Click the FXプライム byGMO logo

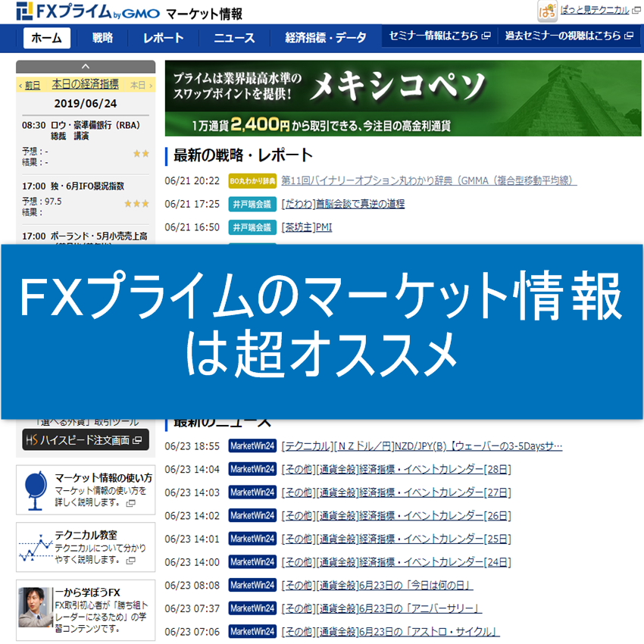coord(88,11)
